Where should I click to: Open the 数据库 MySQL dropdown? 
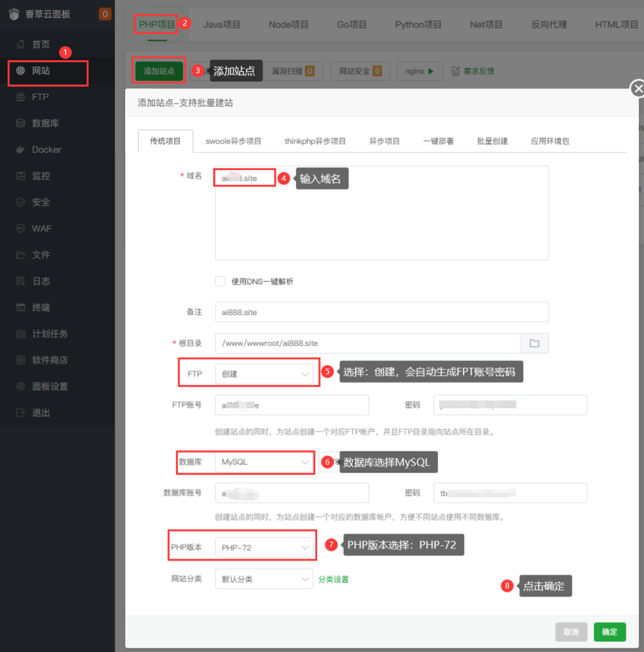click(x=264, y=462)
